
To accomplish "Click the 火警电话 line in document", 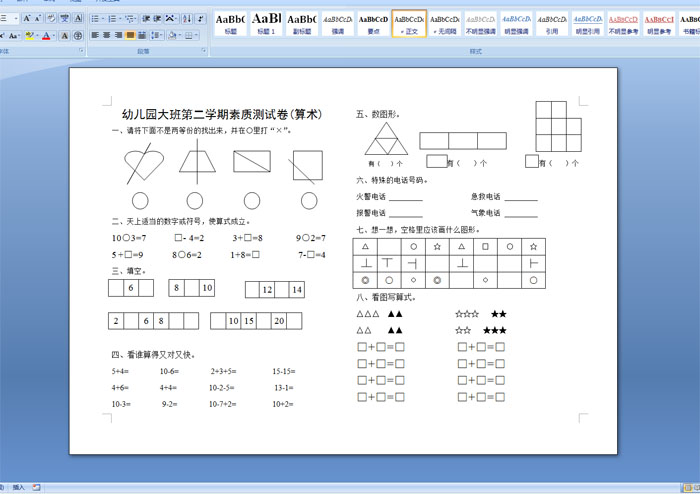I will [x=389, y=196].
